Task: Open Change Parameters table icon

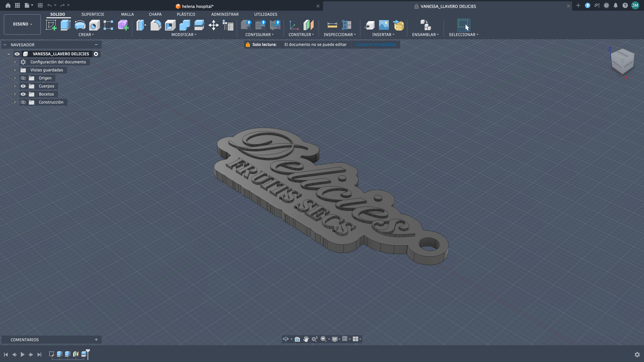Action: 228,25
